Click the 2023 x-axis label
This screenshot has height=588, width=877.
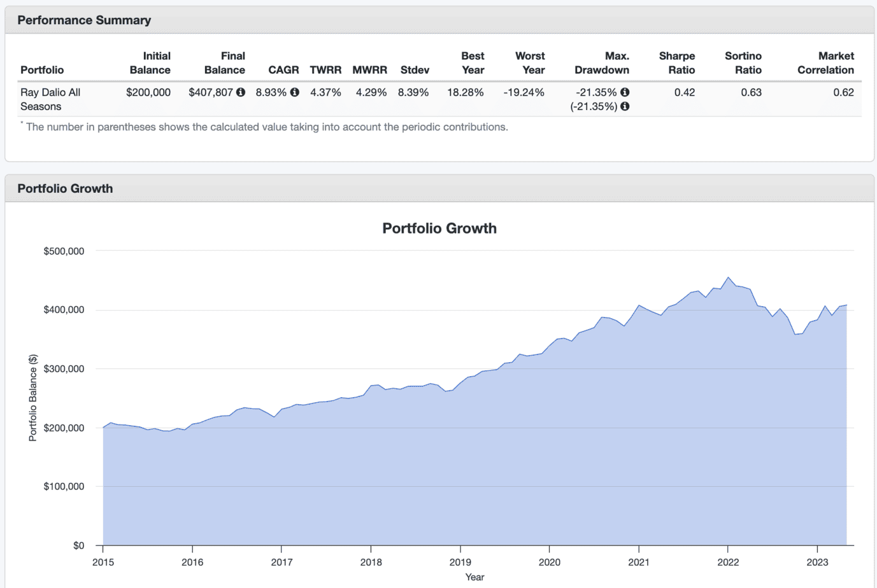817,562
